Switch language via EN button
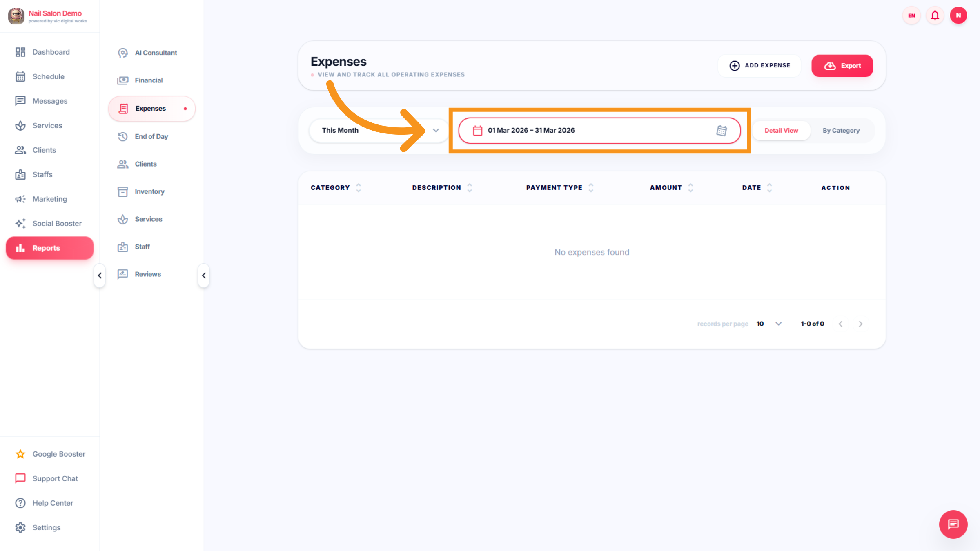980x551 pixels. click(911, 16)
